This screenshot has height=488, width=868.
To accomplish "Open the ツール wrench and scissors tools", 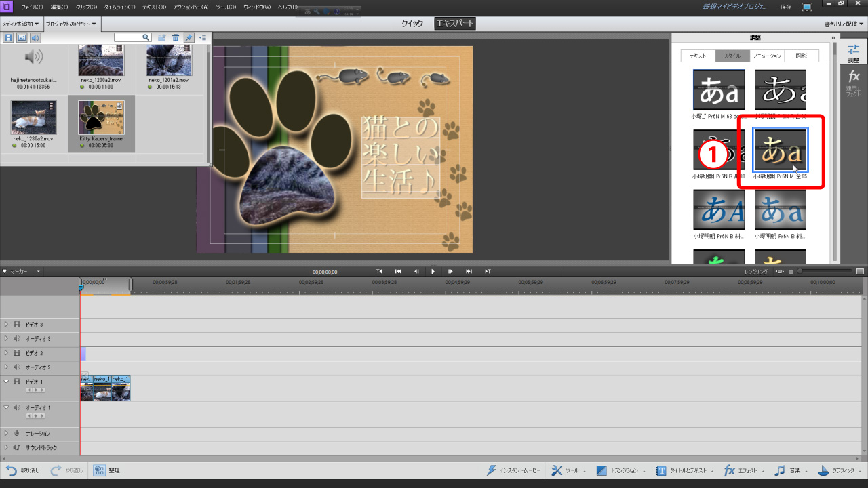I will point(557,470).
